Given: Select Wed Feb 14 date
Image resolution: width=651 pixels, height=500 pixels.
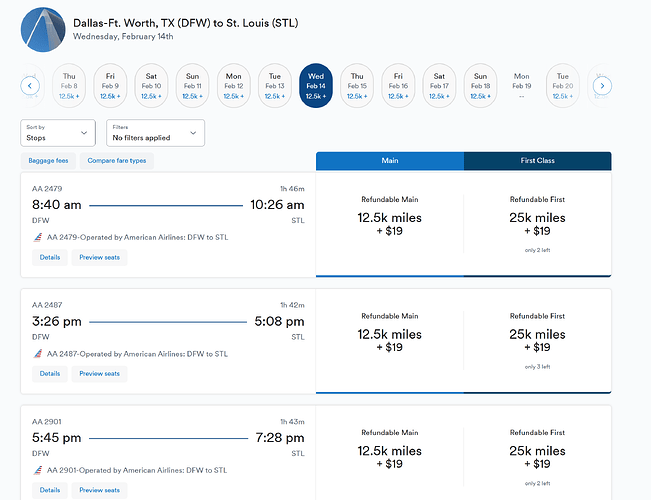Looking at the screenshot, I should pyautogui.click(x=316, y=86).
